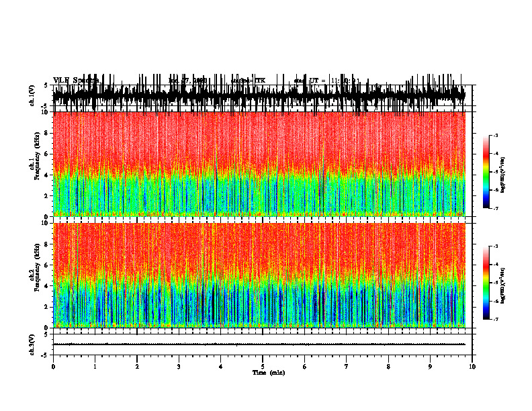The height and width of the screenshot is (411, 532).
Task: Click ch.1 frequency tick label "2"
Action: (47, 195)
